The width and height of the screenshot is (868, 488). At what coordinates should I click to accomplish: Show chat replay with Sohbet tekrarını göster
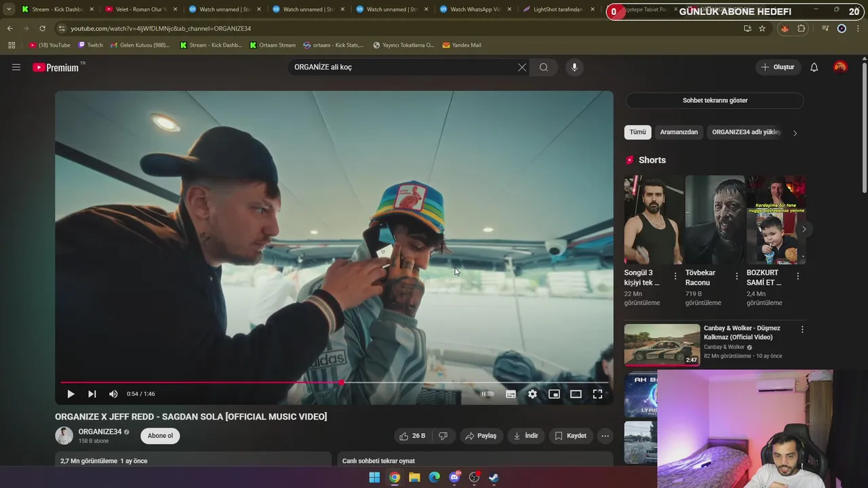click(715, 100)
